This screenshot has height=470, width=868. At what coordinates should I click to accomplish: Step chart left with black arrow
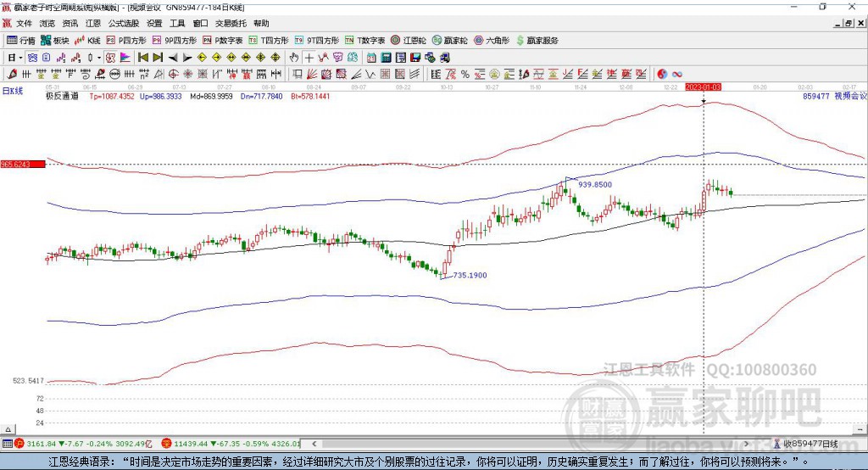[173, 58]
